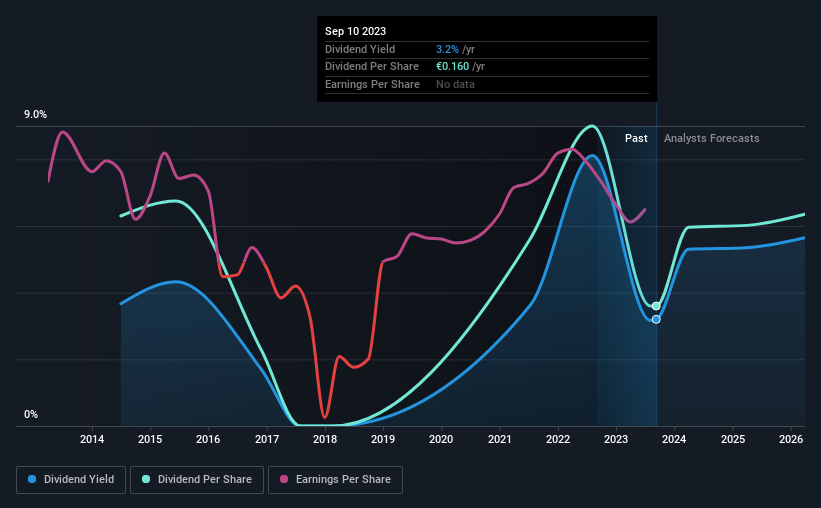Image resolution: width=821 pixels, height=508 pixels.
Task: Toggle the Dividend Yield legend button
Action: 71,480
